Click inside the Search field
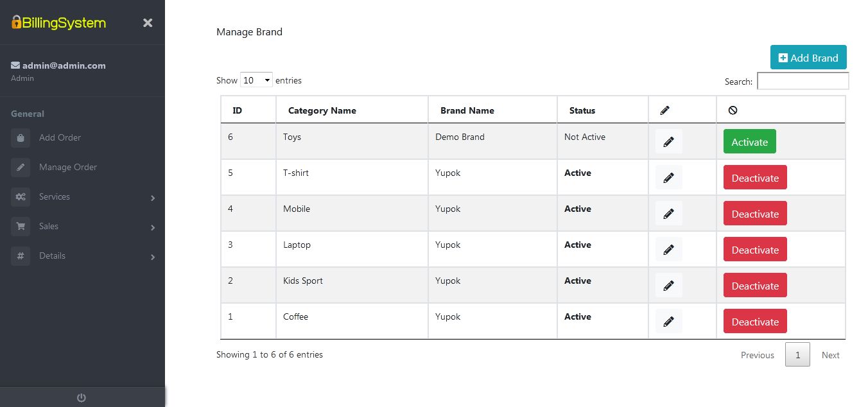Screen dimensions: 868x407 pos(803,81)
